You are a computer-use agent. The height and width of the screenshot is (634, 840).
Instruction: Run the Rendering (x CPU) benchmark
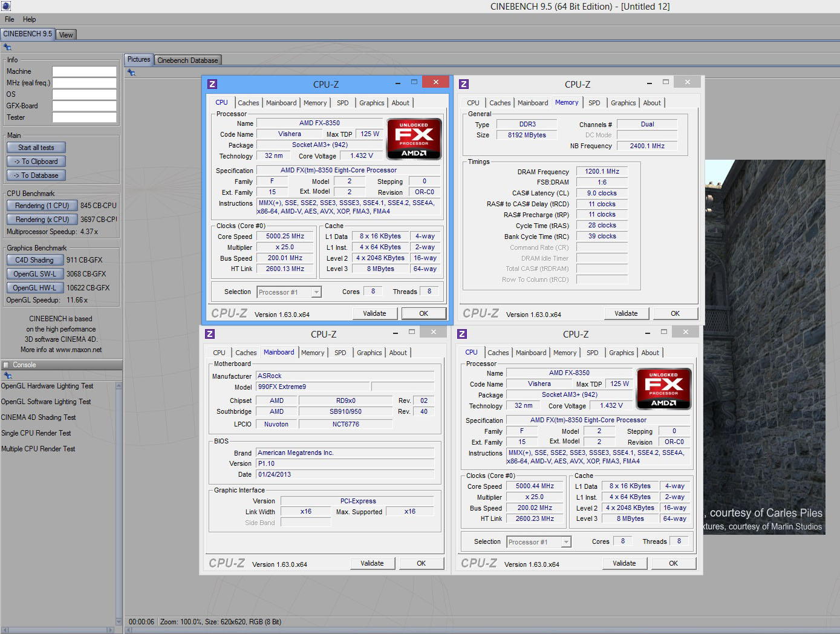click(x=42, y=220)
